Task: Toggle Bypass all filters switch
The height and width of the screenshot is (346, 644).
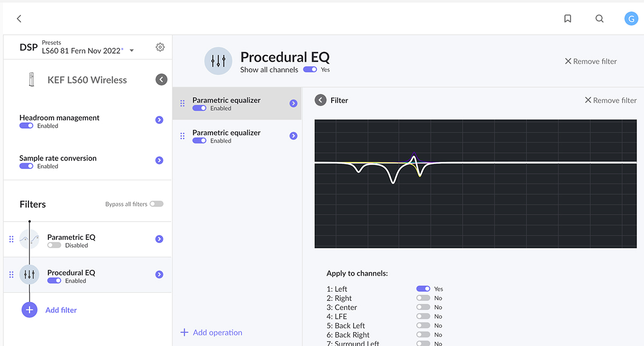Action: [156, 204]
